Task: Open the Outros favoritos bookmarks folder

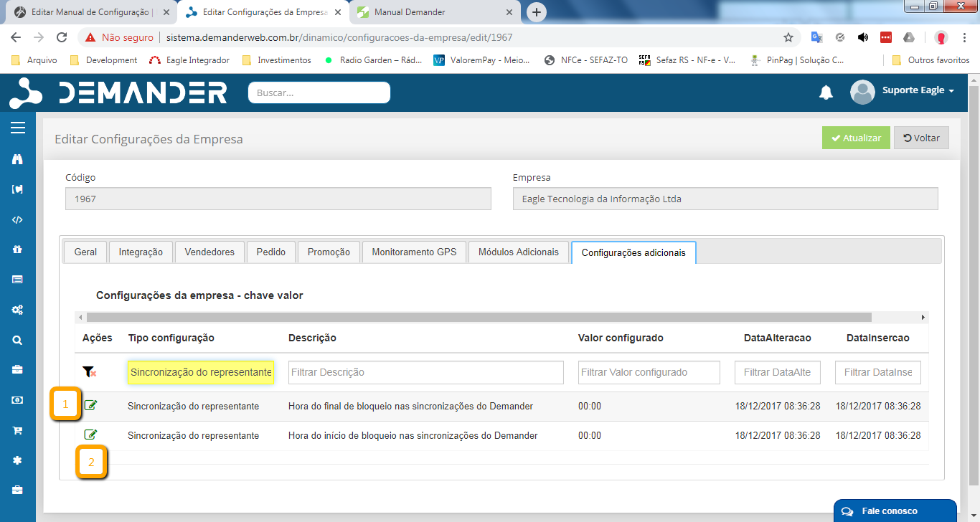Action: pos(930,60)
